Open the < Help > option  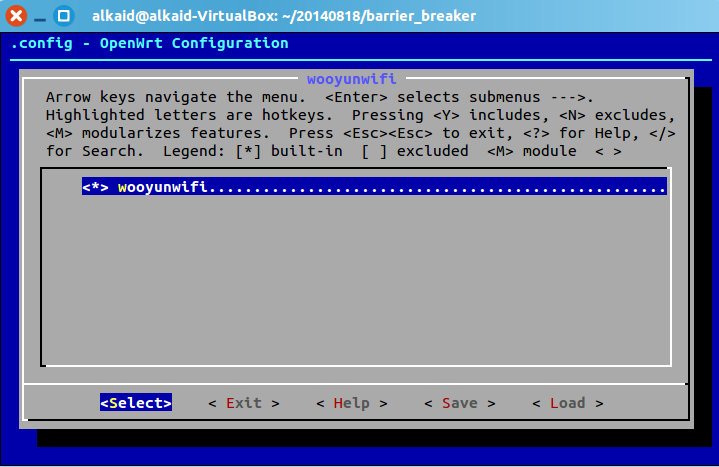[352, 403]
